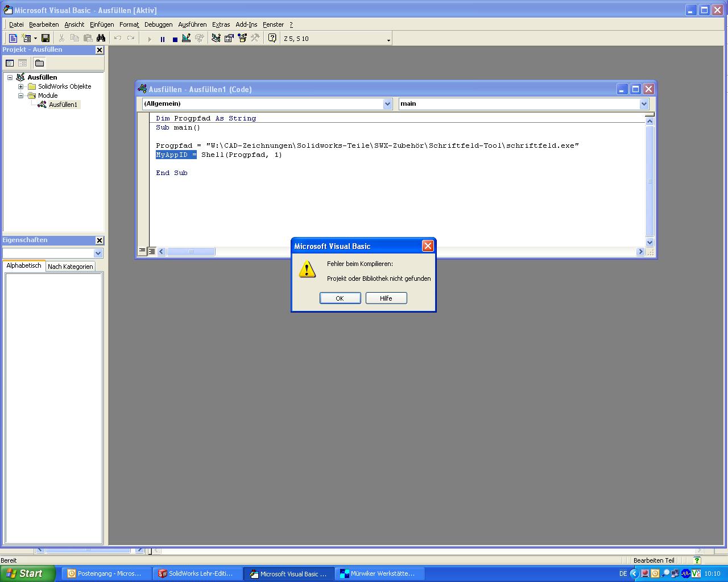Click the code window vertical scrollbar down arrow

[x=650, y=242]
